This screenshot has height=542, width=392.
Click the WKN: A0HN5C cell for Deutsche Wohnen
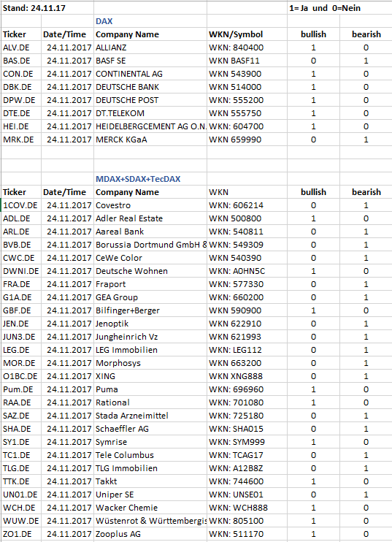[x=247, y=271]
